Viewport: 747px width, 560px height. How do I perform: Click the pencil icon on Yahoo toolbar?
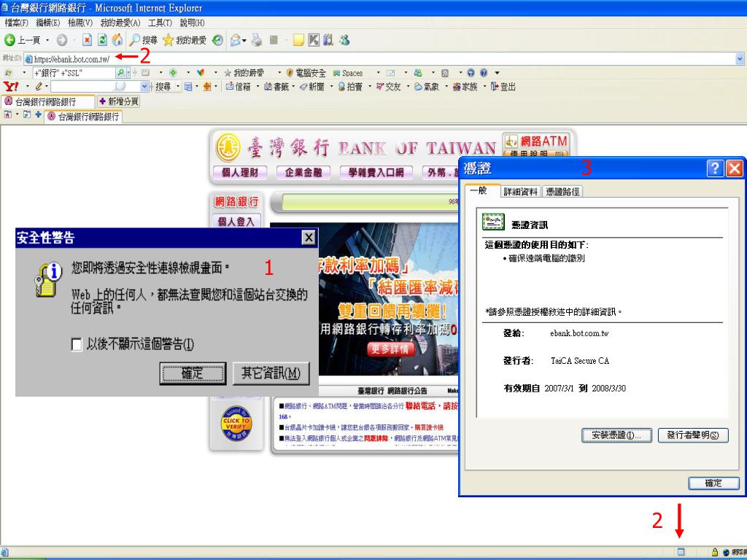click(x=38, y=87)
